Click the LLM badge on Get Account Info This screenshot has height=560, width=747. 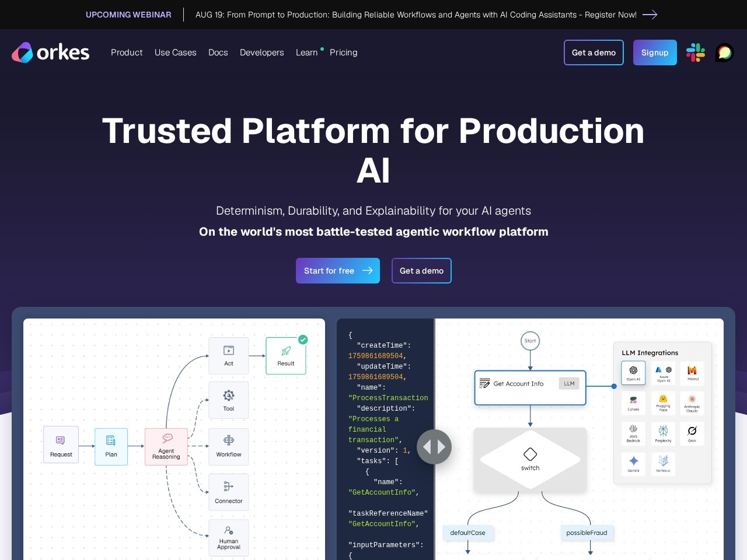[x=569, y=383]
